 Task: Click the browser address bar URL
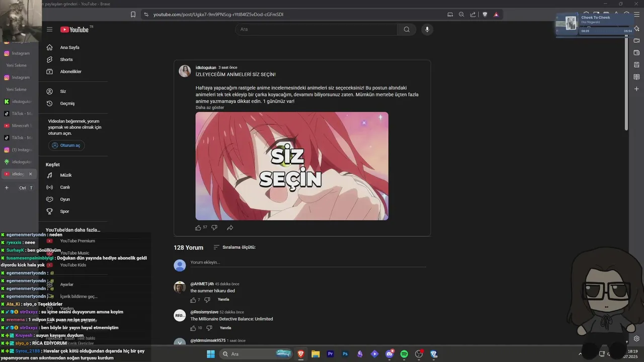point(218,15)
